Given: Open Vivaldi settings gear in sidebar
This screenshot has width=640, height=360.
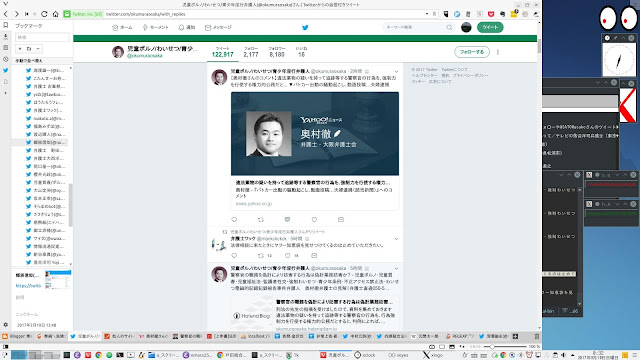Looking at the screenshot, I should click(x=6, y=325).
